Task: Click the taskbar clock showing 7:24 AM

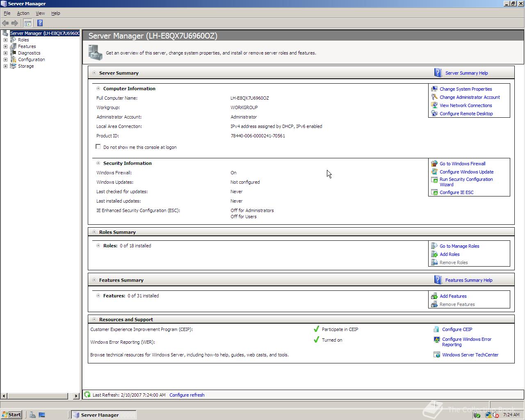Action: 511,415
